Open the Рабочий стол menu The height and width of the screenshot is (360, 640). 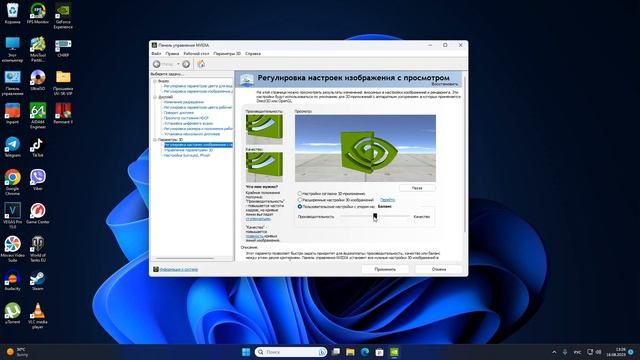click(196, 53)
